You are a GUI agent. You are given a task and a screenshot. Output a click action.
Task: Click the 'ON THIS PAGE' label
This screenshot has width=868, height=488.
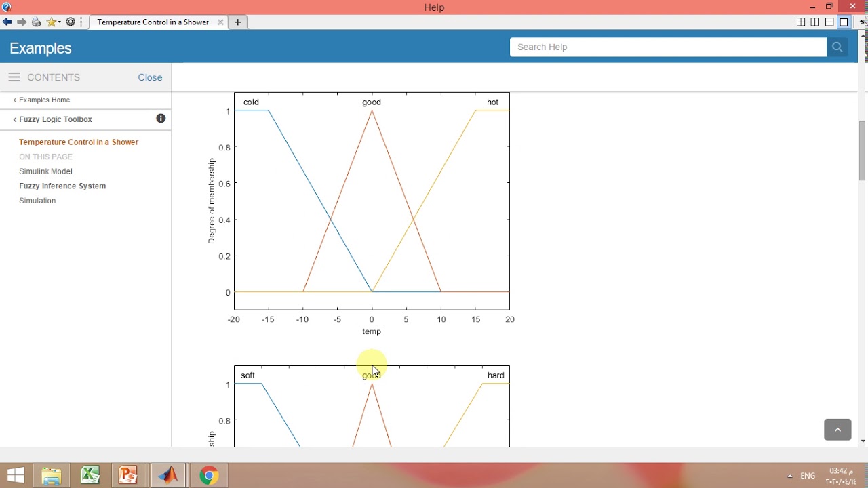point(45,157)
